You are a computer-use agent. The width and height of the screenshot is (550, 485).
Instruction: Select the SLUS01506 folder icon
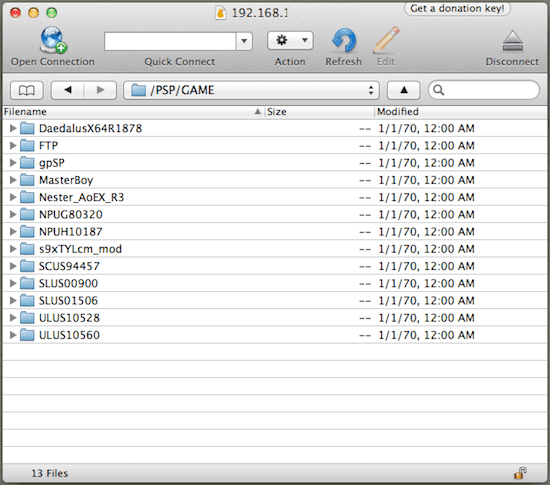(27, 300)
